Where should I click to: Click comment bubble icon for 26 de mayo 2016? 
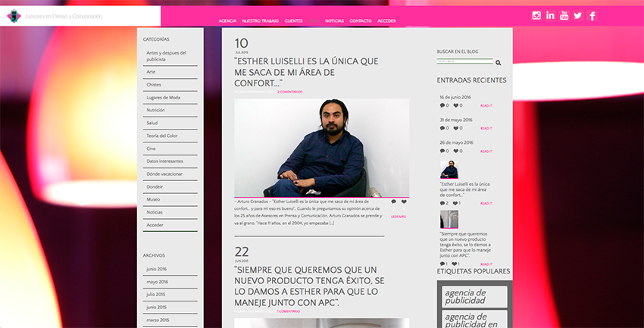pyautogui.click(x=442, y=151)
